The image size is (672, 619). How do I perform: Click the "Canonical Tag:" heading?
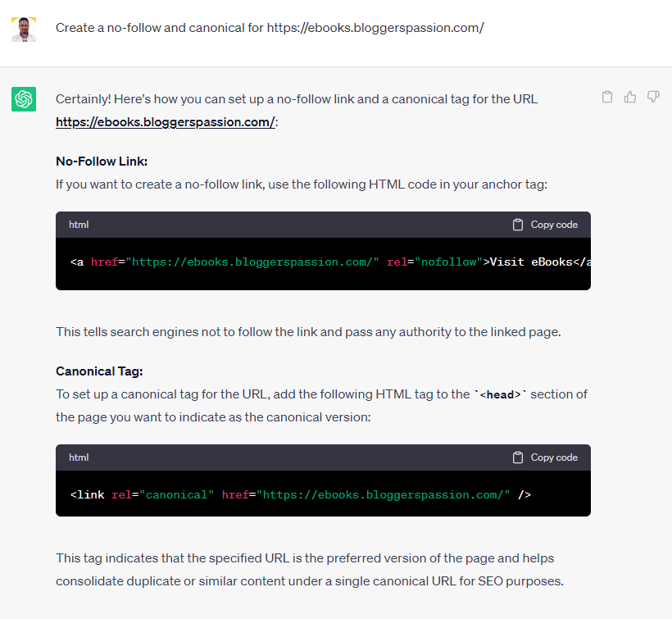coord(99,371)
